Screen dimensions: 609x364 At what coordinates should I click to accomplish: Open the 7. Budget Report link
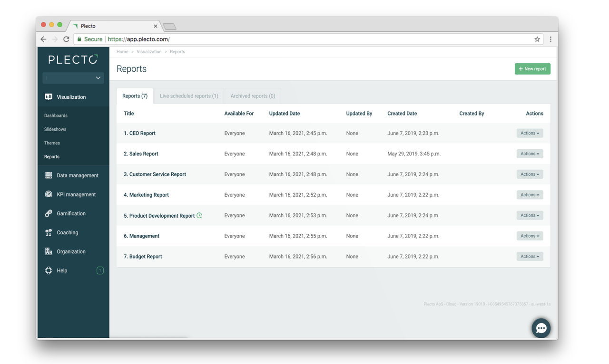[x=143, y=256]
